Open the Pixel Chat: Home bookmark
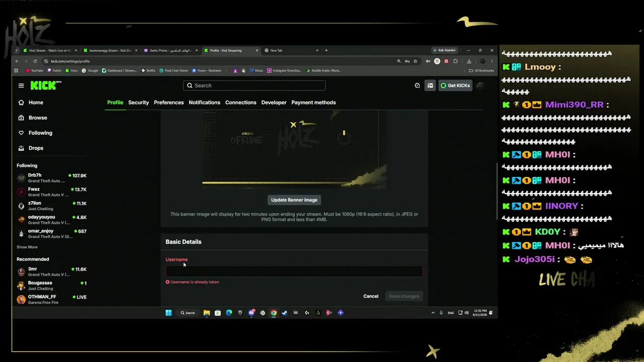The height and width of the screenshot is (362, 644). (174, 70)
